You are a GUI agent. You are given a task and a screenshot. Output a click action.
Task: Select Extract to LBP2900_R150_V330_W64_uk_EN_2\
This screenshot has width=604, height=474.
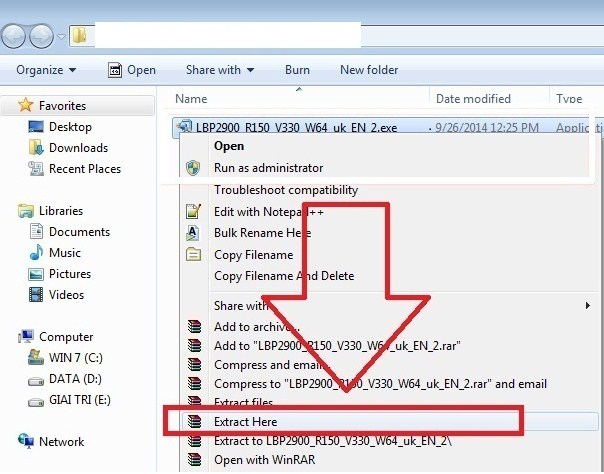[332, 441]
